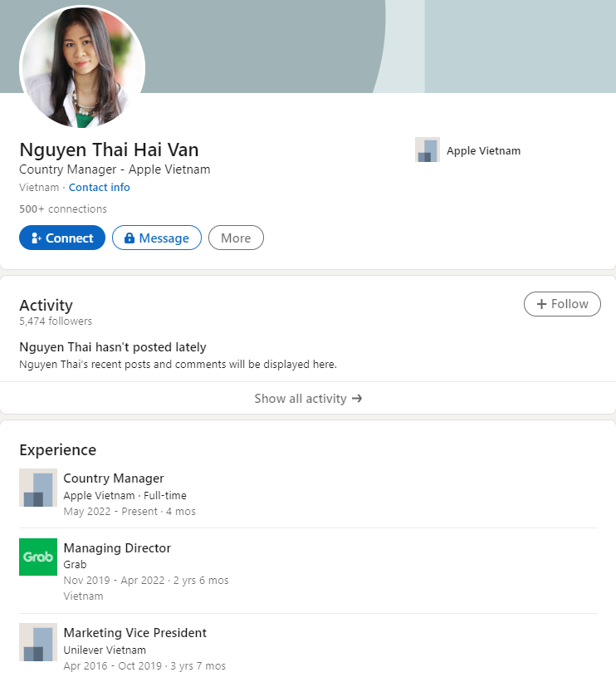
Task: Click the person-plus icon on Connect
Action: coord(36,238)
